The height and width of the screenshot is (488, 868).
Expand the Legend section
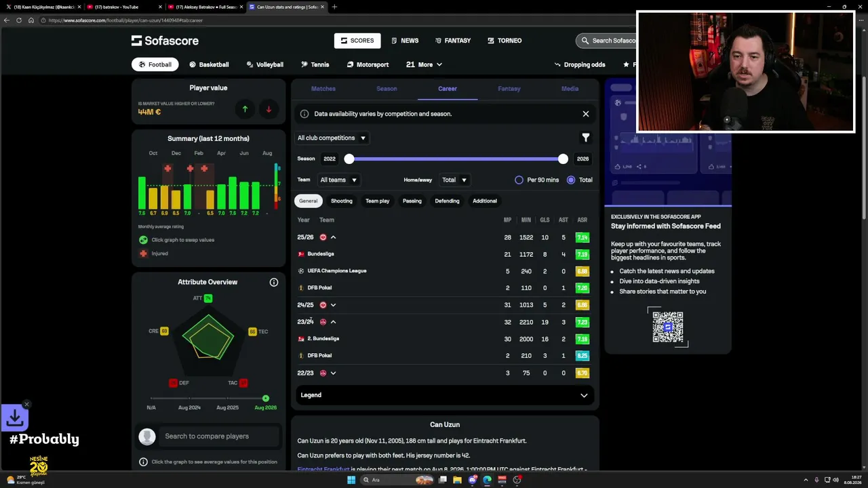coord(445,395)
